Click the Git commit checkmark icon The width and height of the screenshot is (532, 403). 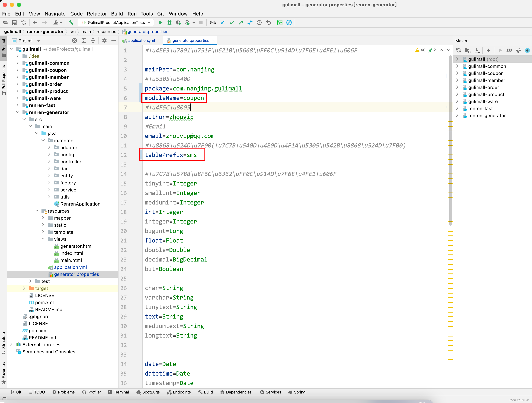click(232, 23)
